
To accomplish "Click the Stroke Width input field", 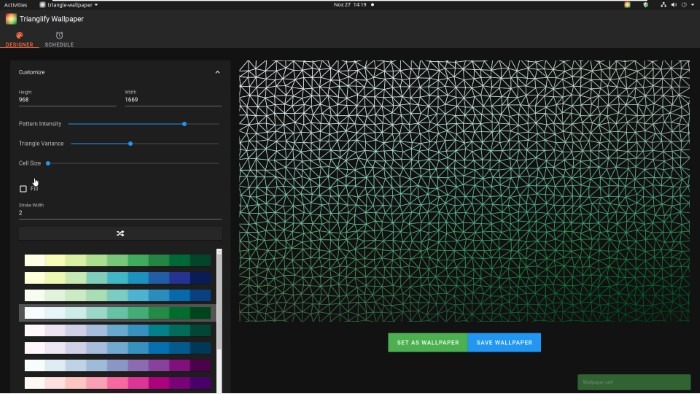I will pos(120,213).
